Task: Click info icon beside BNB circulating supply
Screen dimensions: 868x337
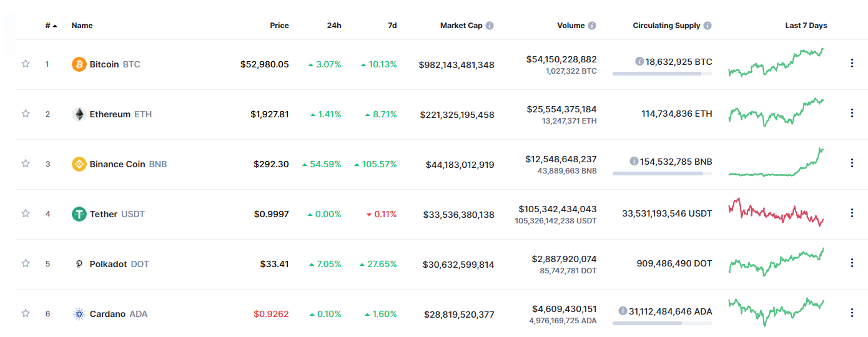Action: click(x=634, y=161)
